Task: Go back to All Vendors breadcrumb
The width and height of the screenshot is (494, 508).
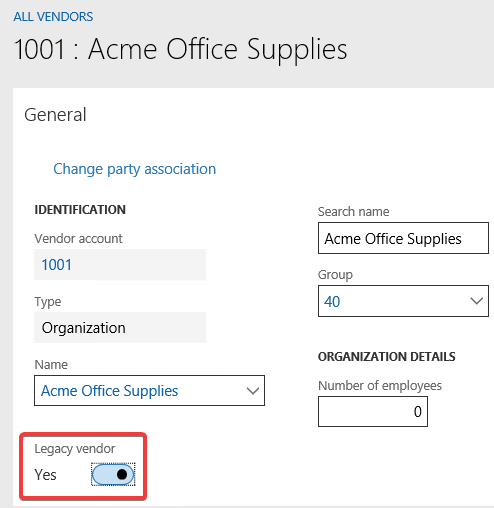Action: (53, 17)
